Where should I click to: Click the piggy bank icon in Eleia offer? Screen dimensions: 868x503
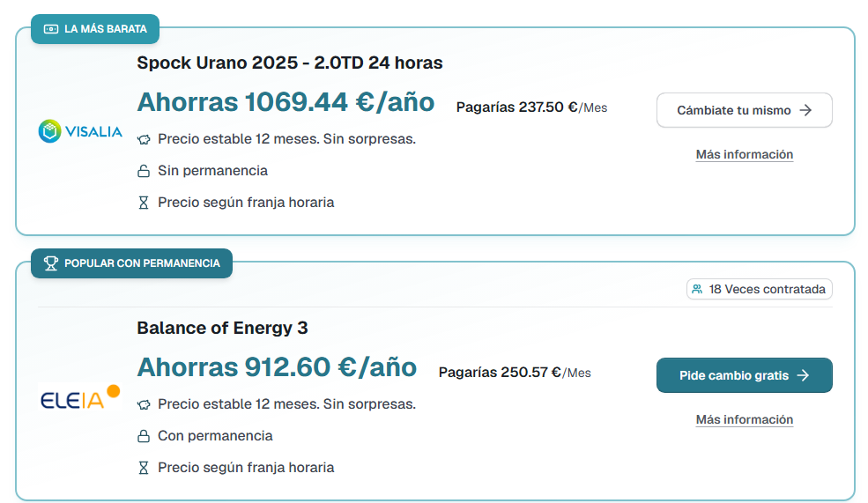click(x=144, y=404)
